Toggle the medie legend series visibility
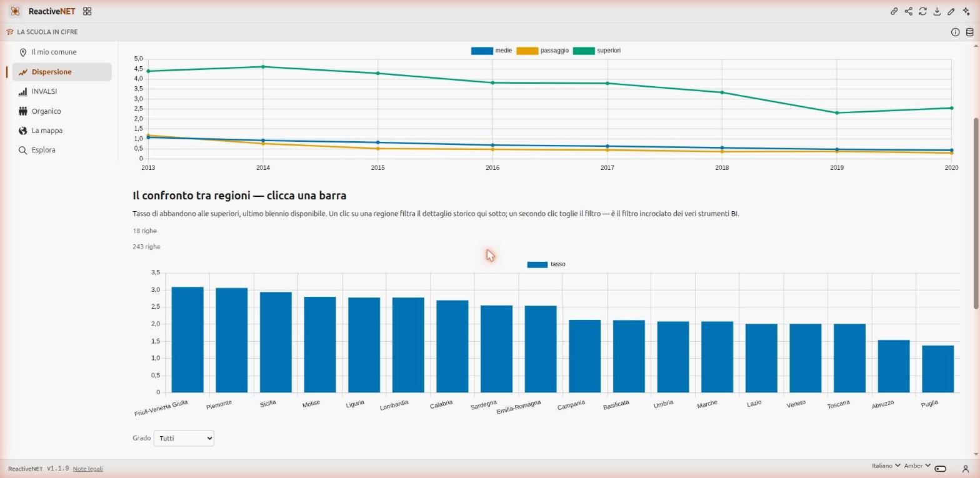980x478 pixels. pos(492,51)
